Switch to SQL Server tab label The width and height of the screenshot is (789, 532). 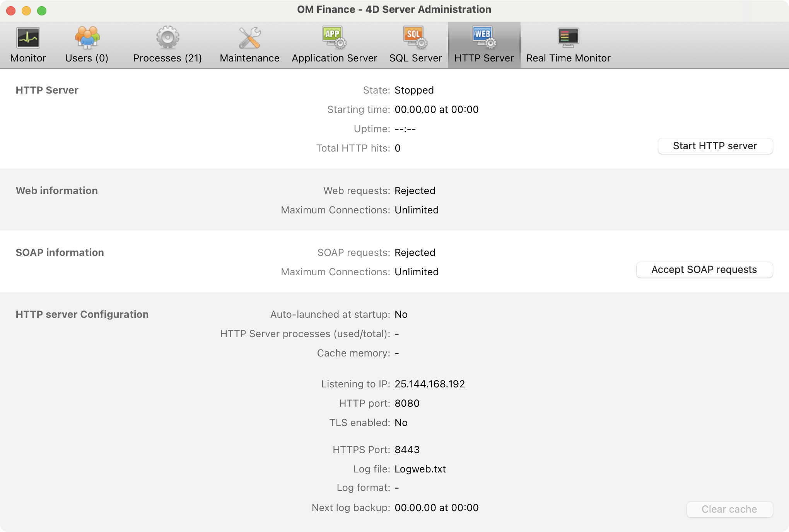point(415,58)
